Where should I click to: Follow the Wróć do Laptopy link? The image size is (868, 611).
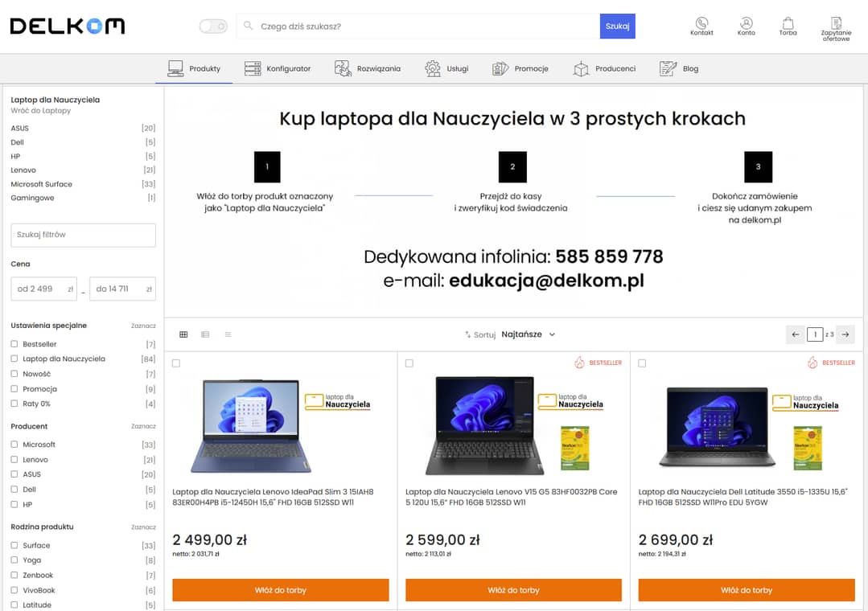tap(41, 111)
